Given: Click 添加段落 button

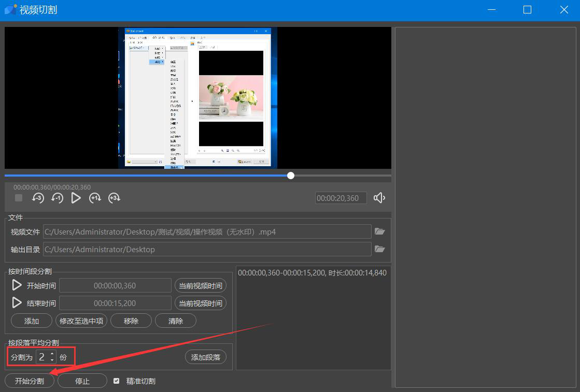Looking at the screenshot, I should 206,357.
